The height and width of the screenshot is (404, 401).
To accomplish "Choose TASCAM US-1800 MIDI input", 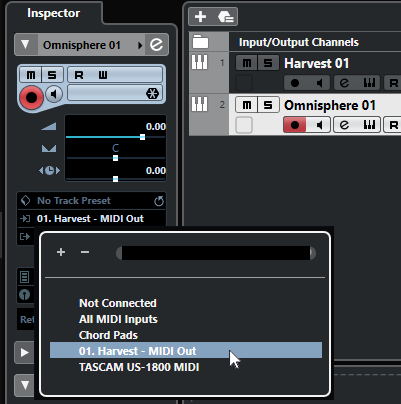I will coord(139,367).
